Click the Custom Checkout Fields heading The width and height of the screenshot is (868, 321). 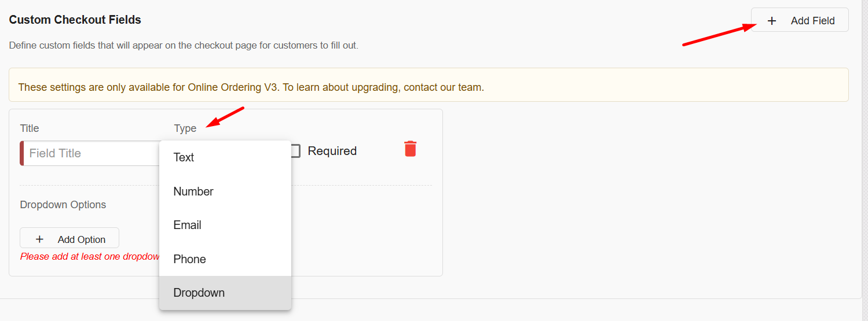click(75, 20)
